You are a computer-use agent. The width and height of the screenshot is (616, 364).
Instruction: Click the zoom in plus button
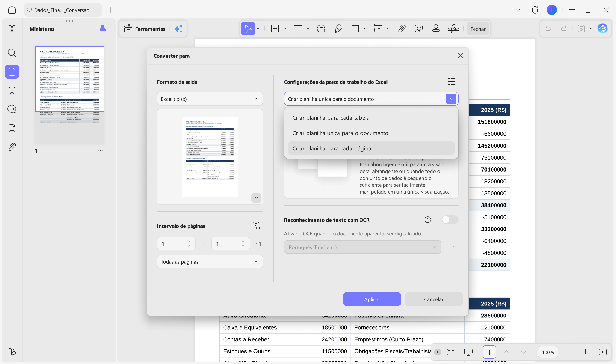click(585, 352)
